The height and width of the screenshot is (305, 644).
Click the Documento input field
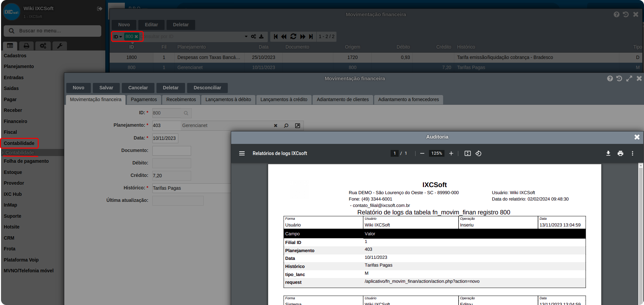172,151
